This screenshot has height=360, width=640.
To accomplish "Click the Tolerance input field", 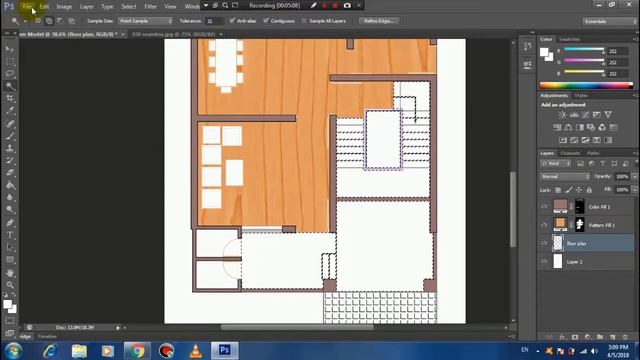I will point(214,21).
